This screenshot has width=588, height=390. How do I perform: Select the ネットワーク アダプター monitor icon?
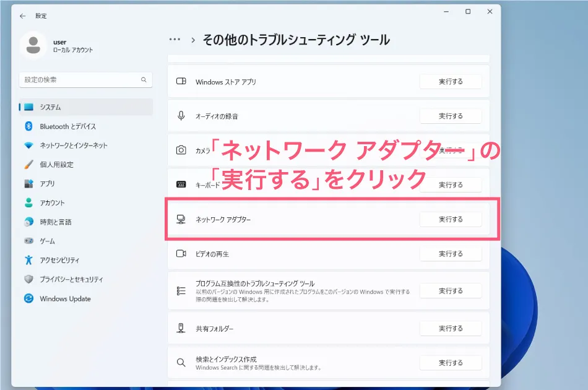tap(180, 219)
